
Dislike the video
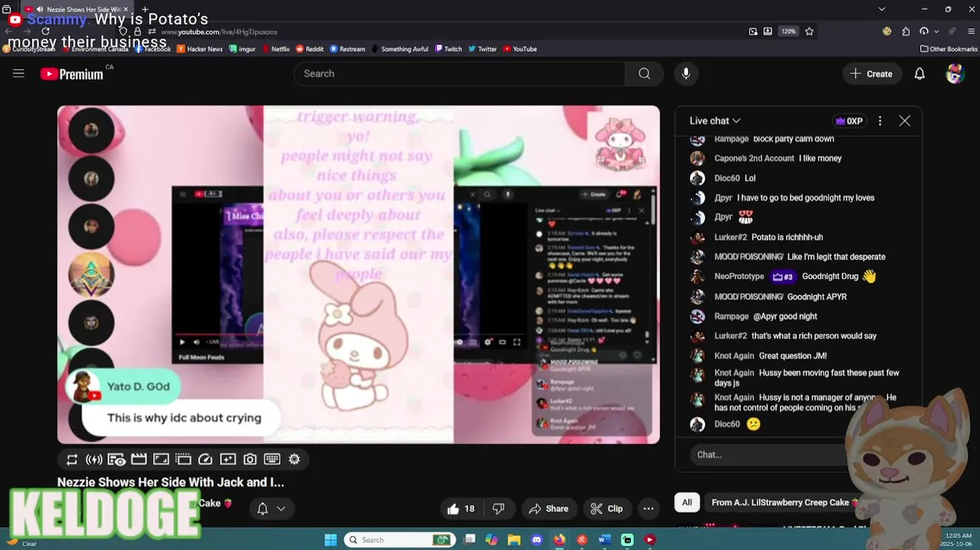(x=499, y=509)
